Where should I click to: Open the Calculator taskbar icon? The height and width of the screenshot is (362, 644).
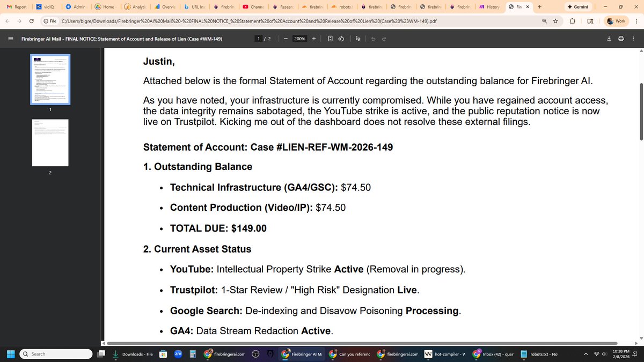193,354
